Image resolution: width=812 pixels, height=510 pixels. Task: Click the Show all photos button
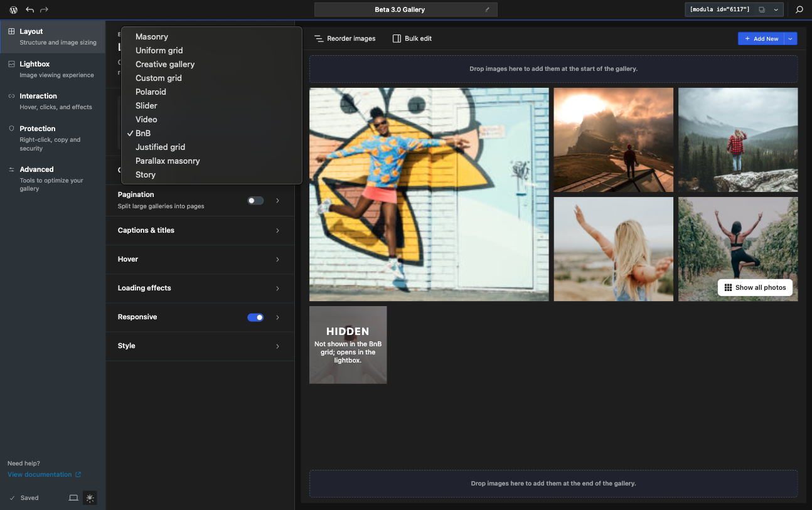[755, 288]
